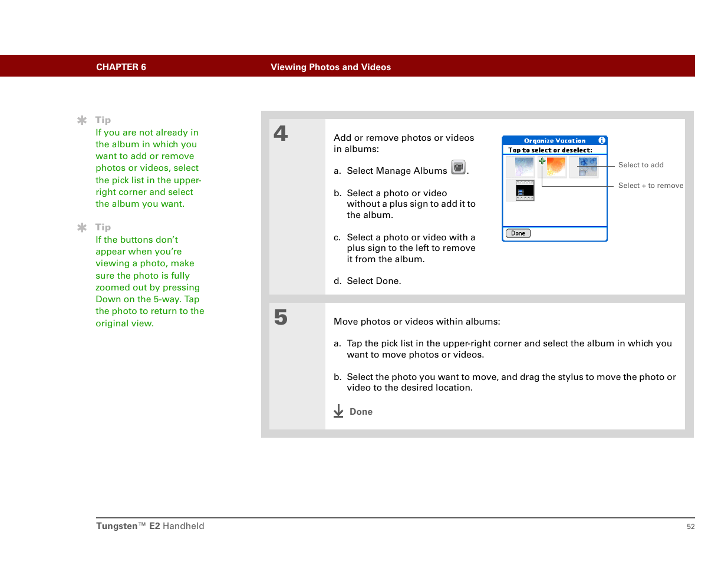
Task: Click the 'plus sign to the left to remove' text
Action: [411, 248]
